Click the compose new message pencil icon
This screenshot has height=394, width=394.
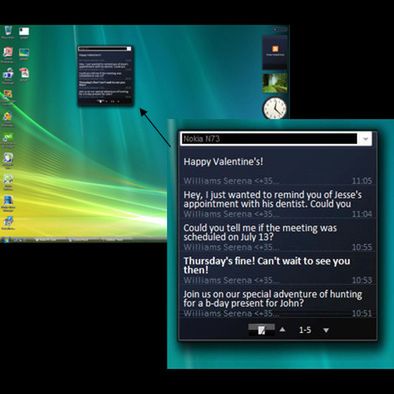tap(262, 330)
